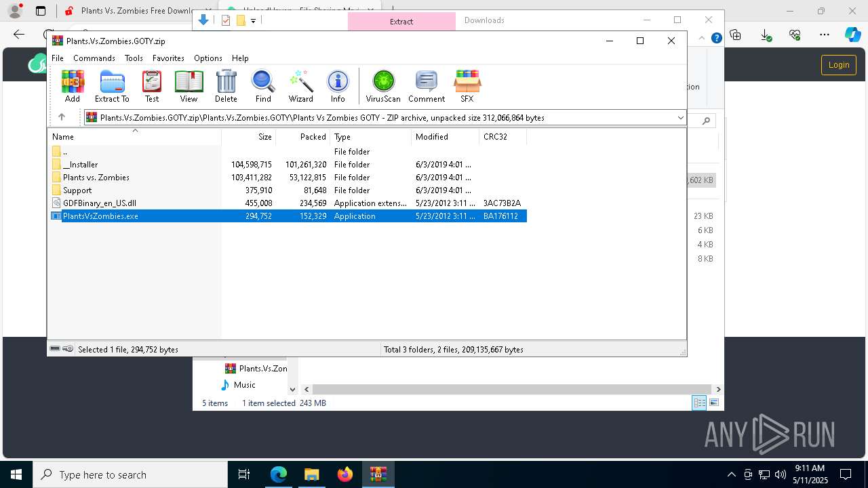Open Edge Copilot icon

tap(852, 35)
